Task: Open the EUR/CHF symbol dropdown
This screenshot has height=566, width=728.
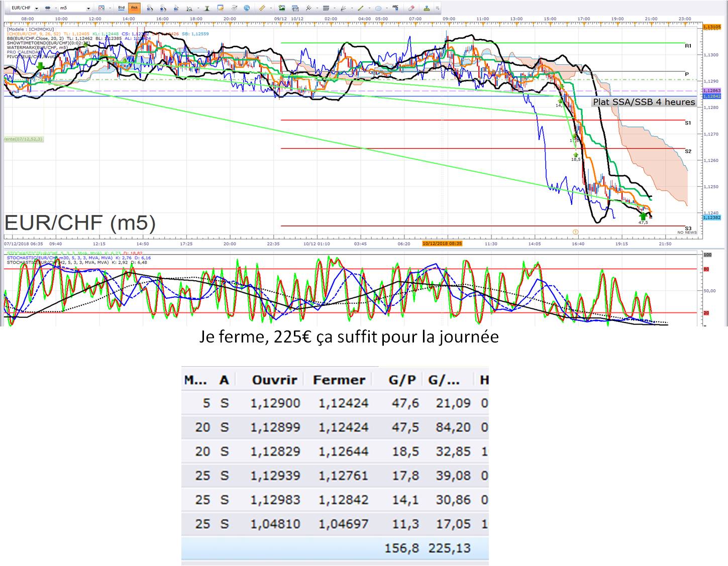Action: 37,9
